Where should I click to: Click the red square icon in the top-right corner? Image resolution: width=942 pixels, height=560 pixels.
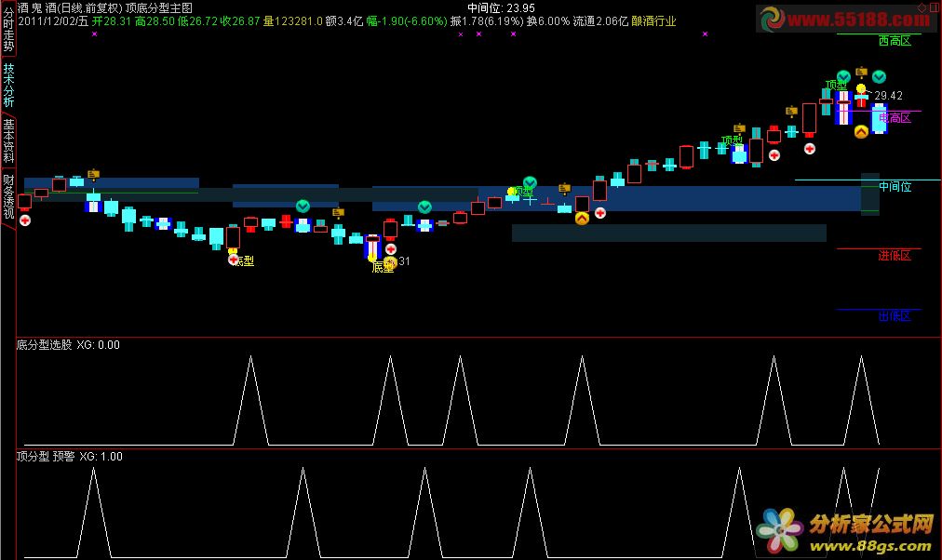(x=936, y=8)
